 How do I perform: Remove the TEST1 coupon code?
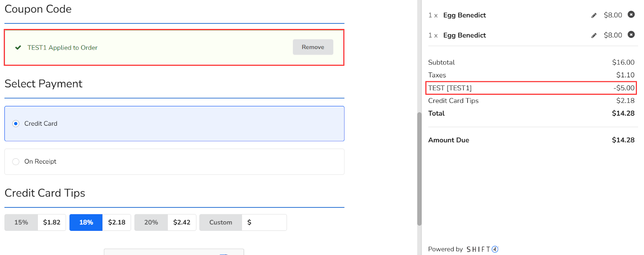[x=313, y=47]
